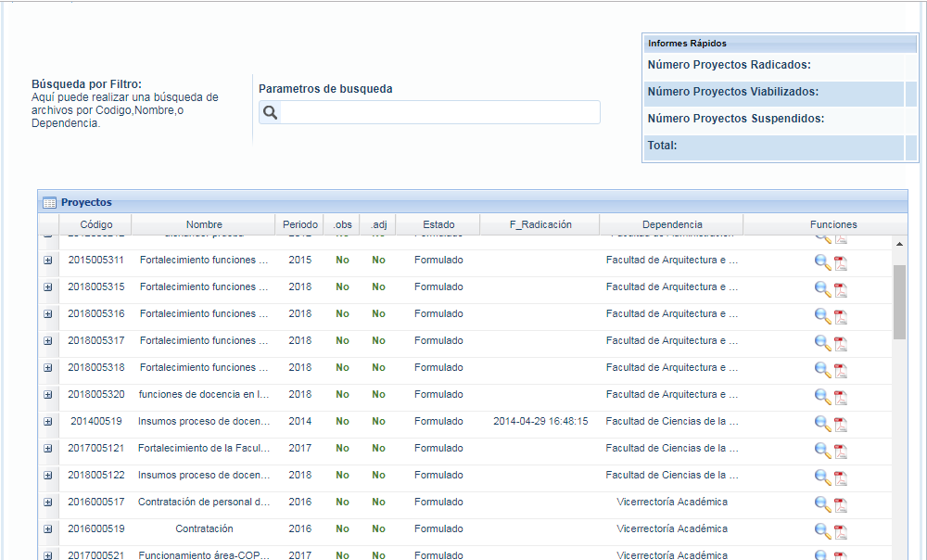Expand row of project 2018005318
927x560 pixels.
(x=48, y=368)
